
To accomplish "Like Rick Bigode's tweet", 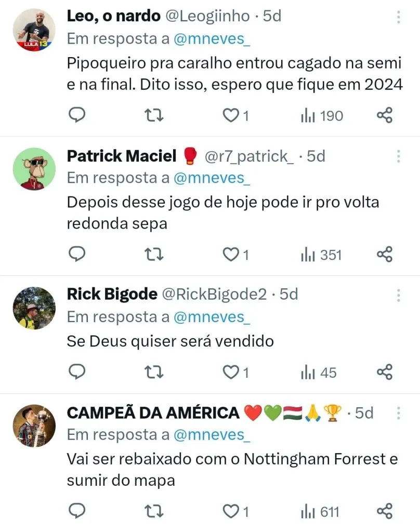I will coord(230,373).
